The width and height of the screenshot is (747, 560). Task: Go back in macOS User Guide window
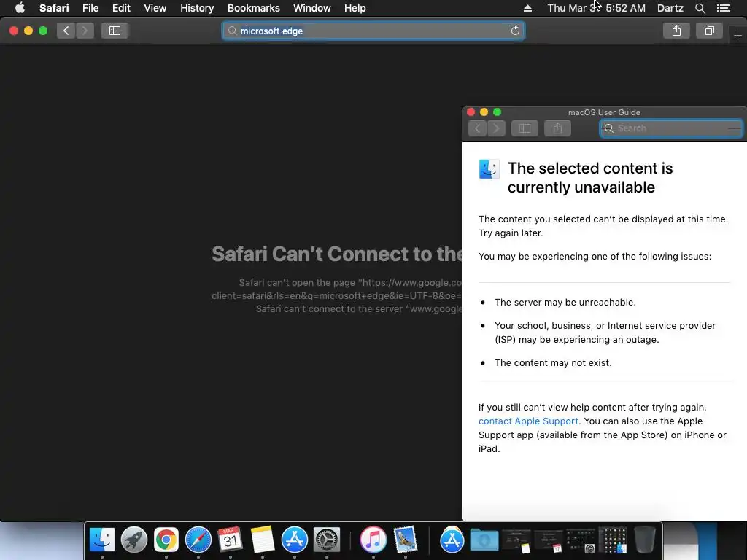pos(477,128)
